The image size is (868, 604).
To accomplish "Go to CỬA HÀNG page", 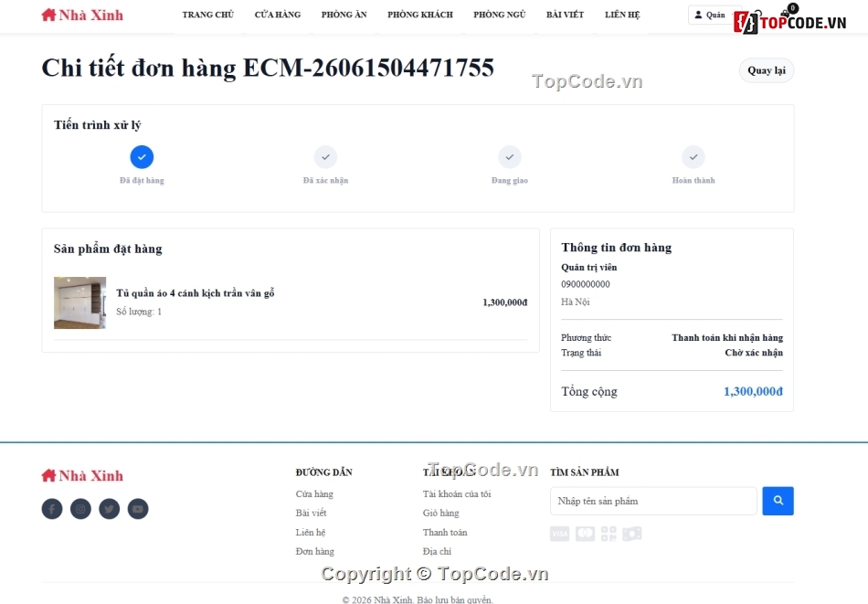I will pyautogui.click(x=278, y=15).
